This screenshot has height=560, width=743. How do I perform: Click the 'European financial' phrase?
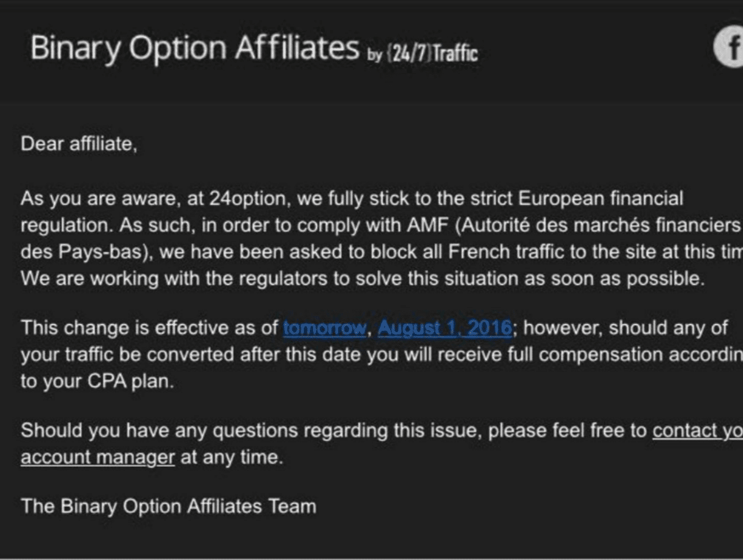[x=600, y=199]
